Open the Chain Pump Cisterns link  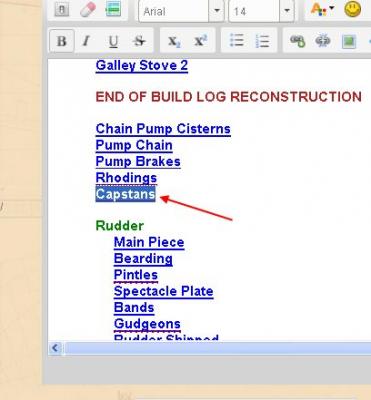(x=163, y=129)
